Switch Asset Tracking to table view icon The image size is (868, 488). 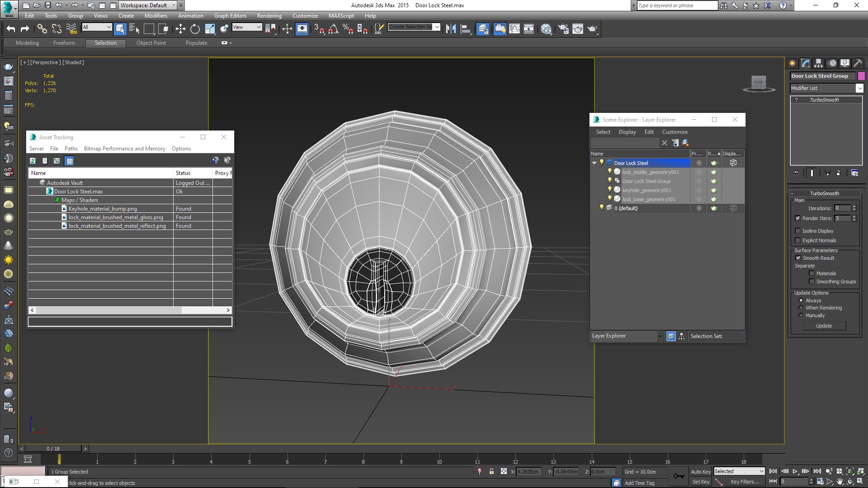pyautogui.click(x=69, y=160)
